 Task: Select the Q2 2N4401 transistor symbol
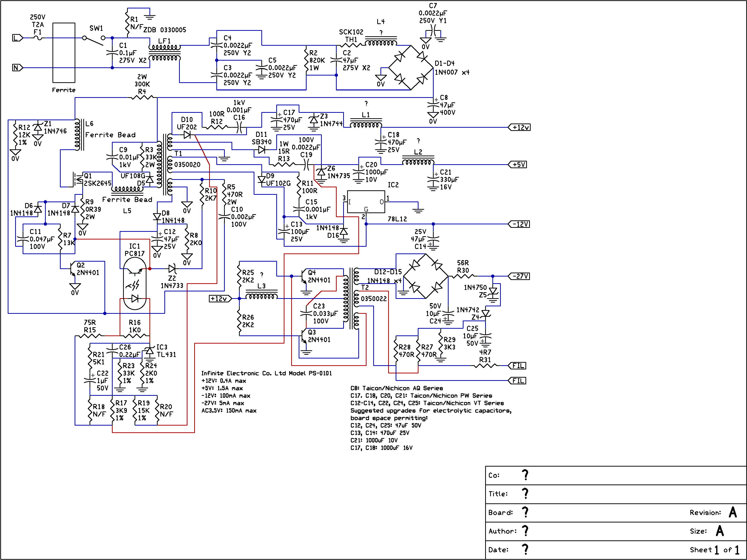coord(72,269)
